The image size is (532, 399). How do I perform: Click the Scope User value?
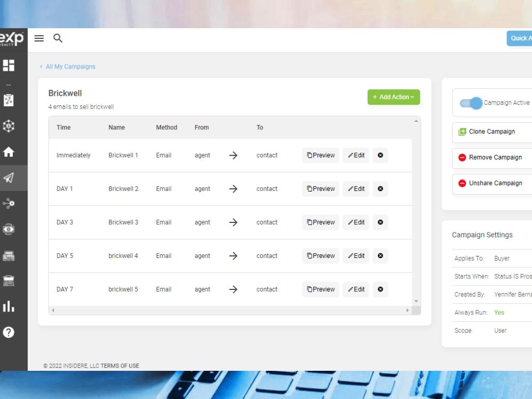tap(501, 330)
